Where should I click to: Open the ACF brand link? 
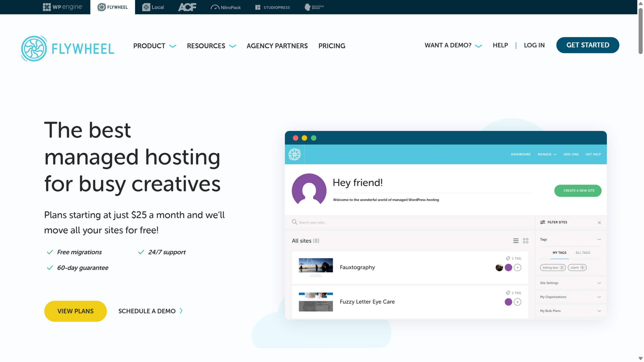[x=187, y=7]
